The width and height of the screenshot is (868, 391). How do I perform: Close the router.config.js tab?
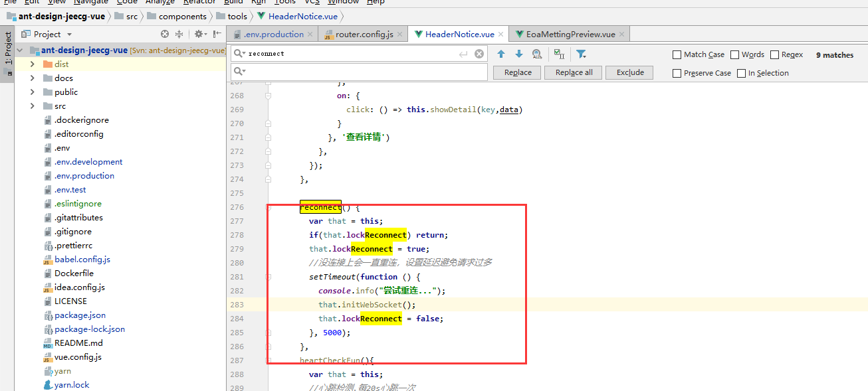401,35
